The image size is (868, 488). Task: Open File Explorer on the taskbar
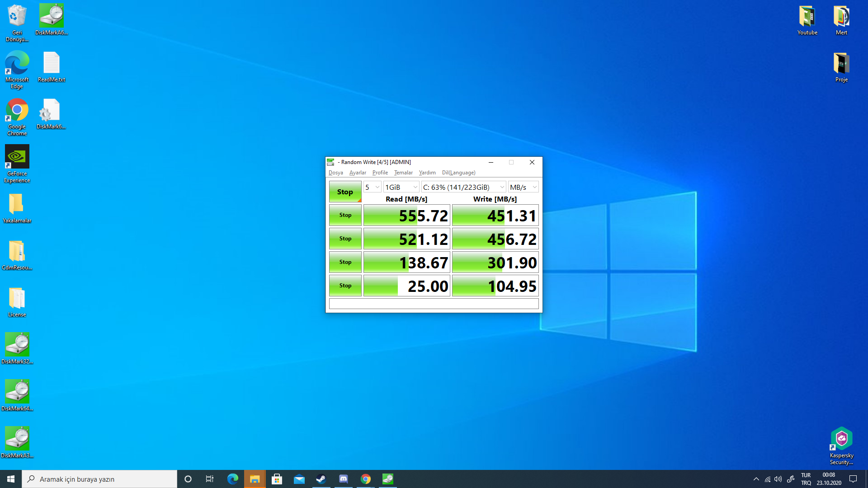255,479
